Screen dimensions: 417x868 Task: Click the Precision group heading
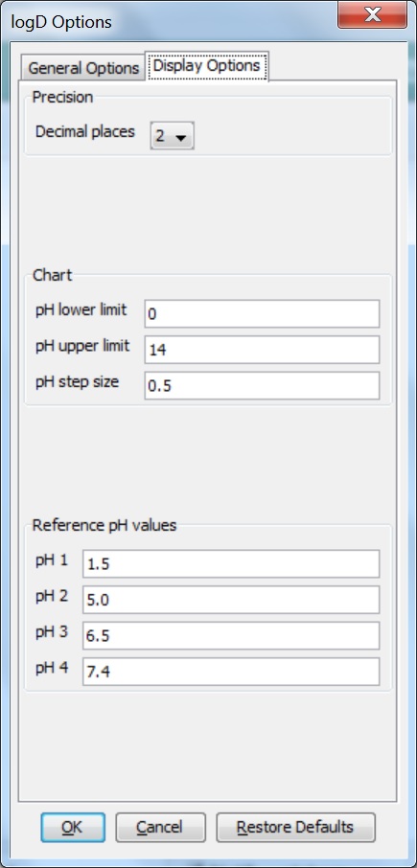(62, 97)
